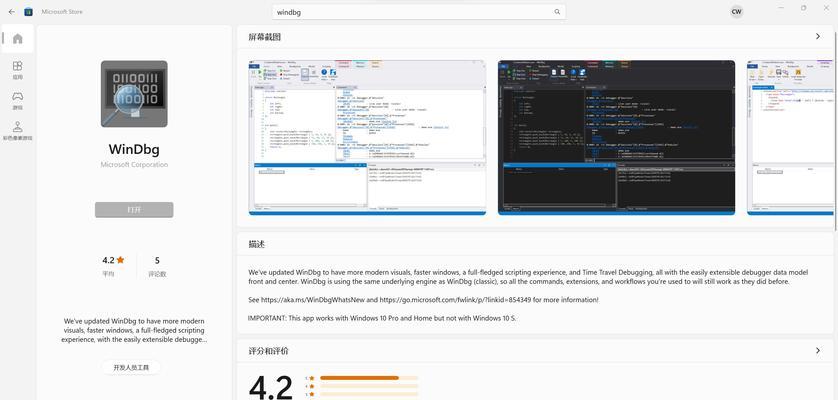Expand the 屏幕截图 screenshots section chevron
This screenshot has height=400, width=838.
[x=818, y=36]
